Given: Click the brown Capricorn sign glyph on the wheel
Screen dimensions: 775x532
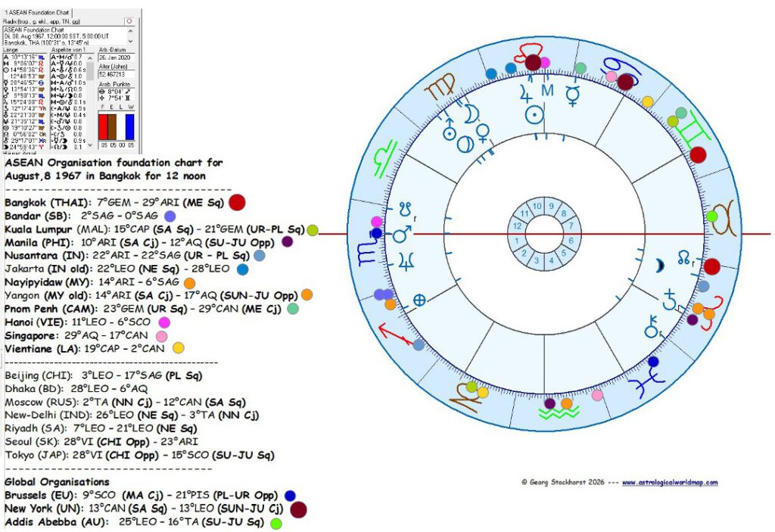Looking at the screenshot, I should pyautogui.click(x=465, y=396).
